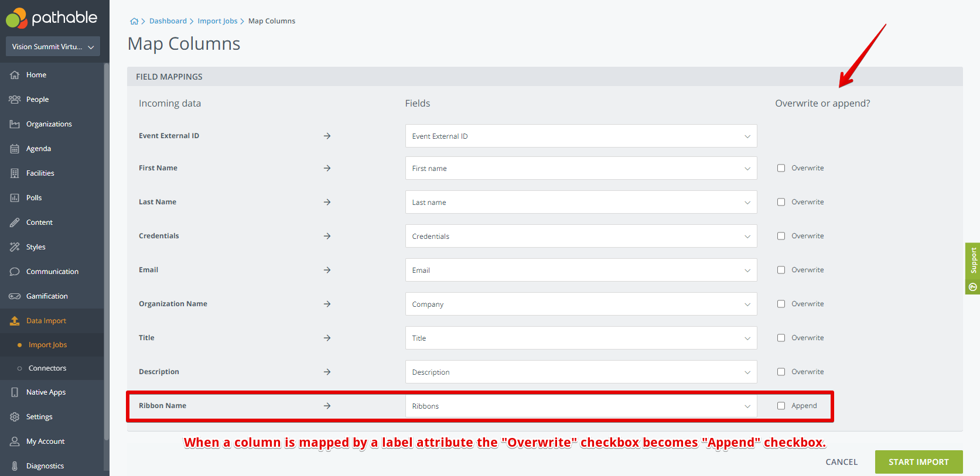The image size is (980, 476).
Task: Click the sidebar vertical scrollbar
Action: (x=107, y=252)
